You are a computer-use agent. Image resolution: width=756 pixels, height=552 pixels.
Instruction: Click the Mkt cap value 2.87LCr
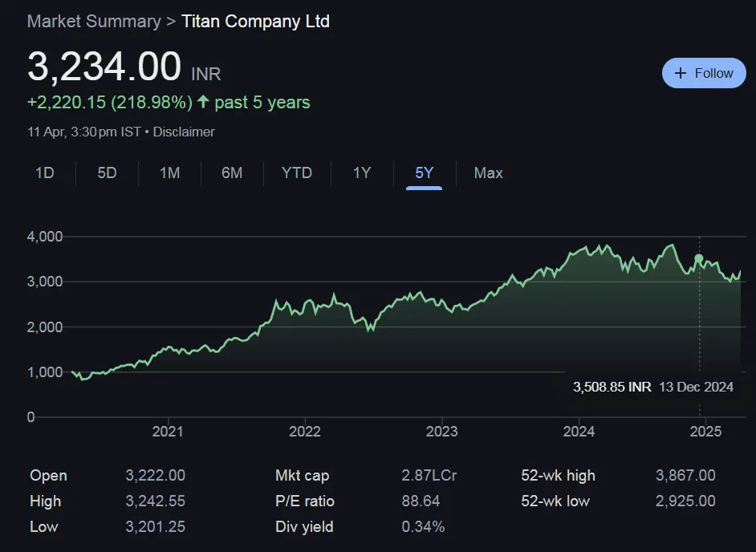[429, 476]
